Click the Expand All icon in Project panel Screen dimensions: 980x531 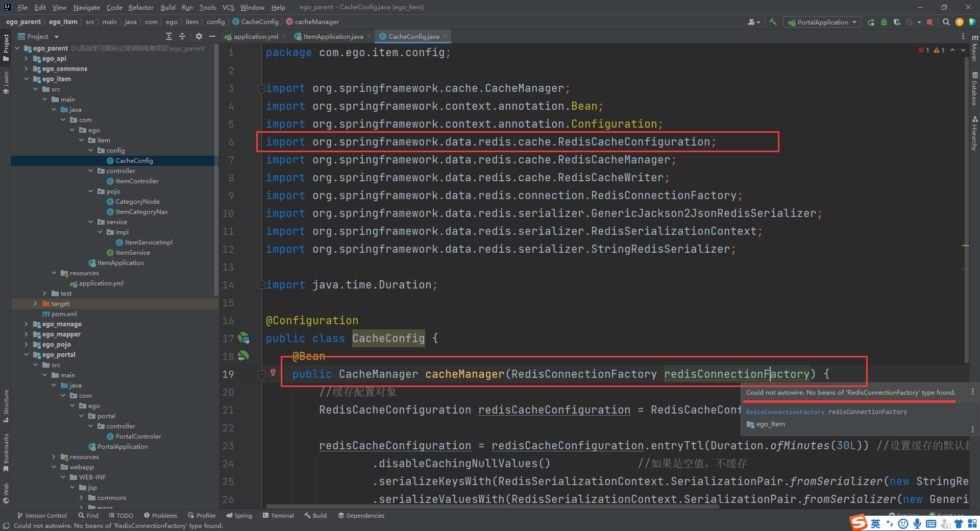(x=169, y=36)
